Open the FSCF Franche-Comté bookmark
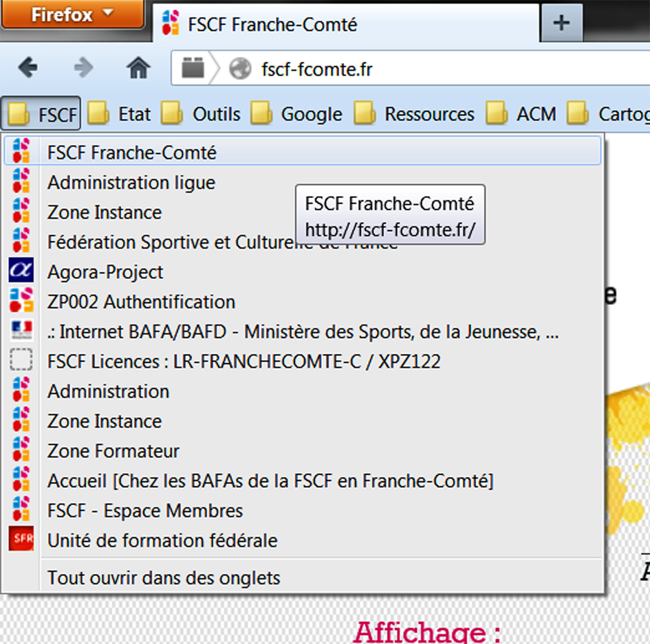This screenshot has width=650, height=644. (303, 152)
